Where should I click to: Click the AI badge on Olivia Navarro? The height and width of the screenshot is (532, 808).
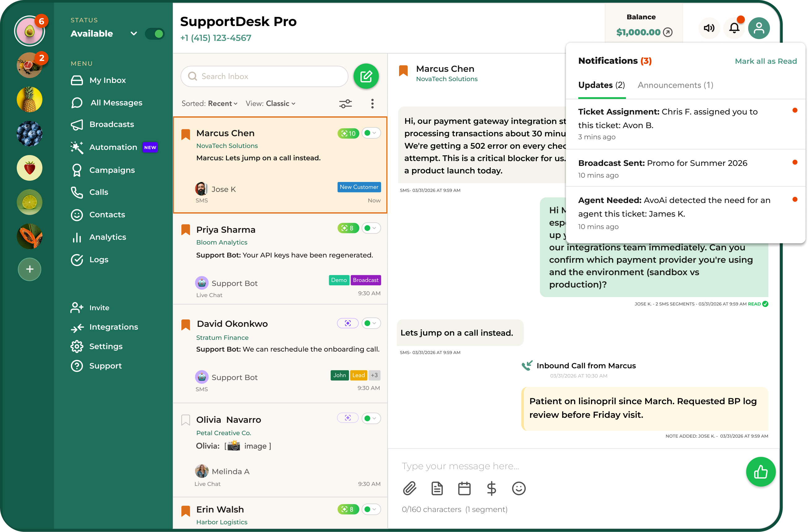[348, 418]
